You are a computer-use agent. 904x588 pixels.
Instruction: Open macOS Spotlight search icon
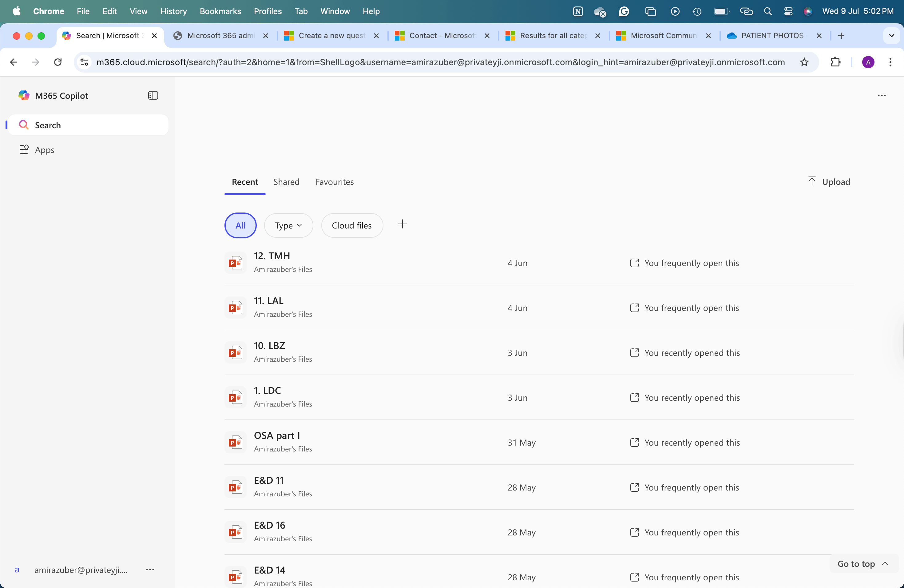tap(768, 11)
